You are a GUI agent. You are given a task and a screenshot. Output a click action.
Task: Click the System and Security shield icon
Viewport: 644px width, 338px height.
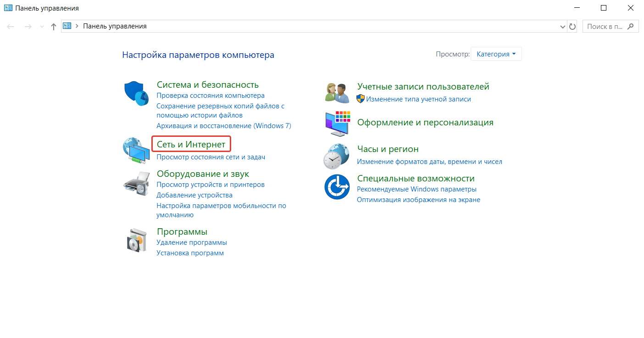137,94
